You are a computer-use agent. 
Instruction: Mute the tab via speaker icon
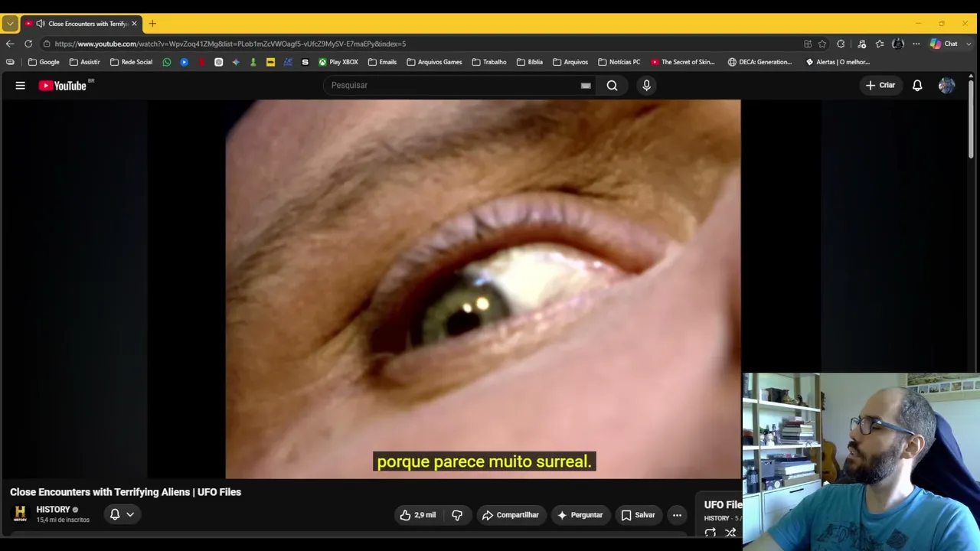(x=40, y=24)
